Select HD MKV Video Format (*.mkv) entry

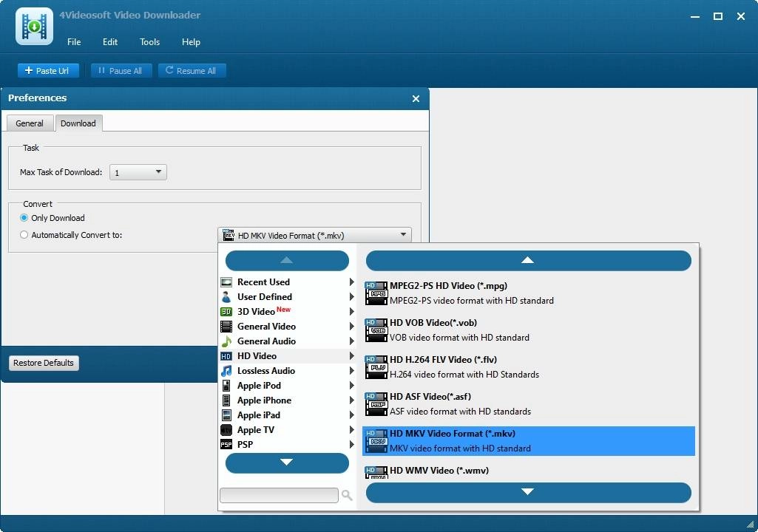pyautogui.click(x=528, y=441)
